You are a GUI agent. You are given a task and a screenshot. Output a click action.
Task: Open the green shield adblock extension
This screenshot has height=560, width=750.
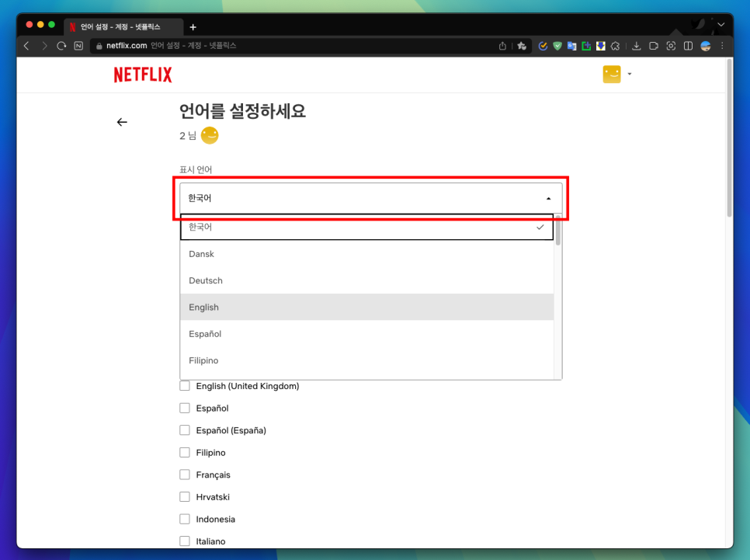tap(557, 46)
